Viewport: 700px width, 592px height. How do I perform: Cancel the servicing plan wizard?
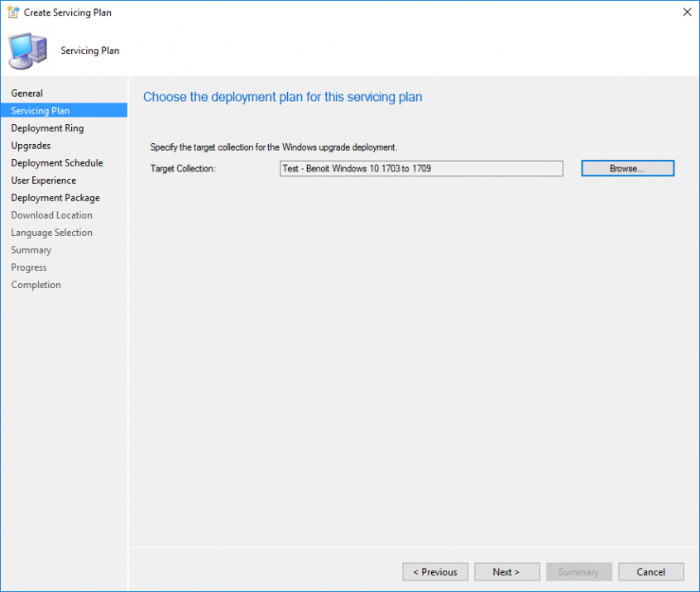pos(650,571)
